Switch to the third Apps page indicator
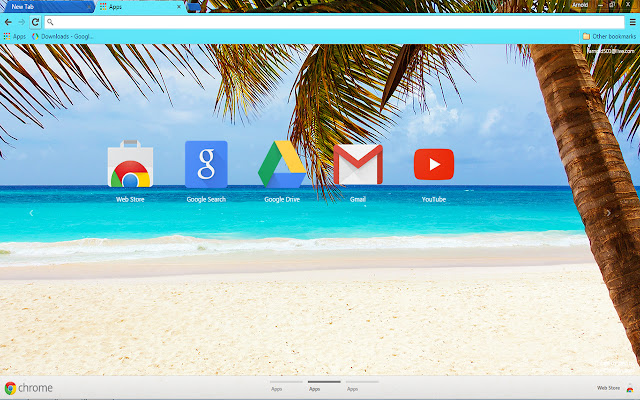 [x=362, y=386]
